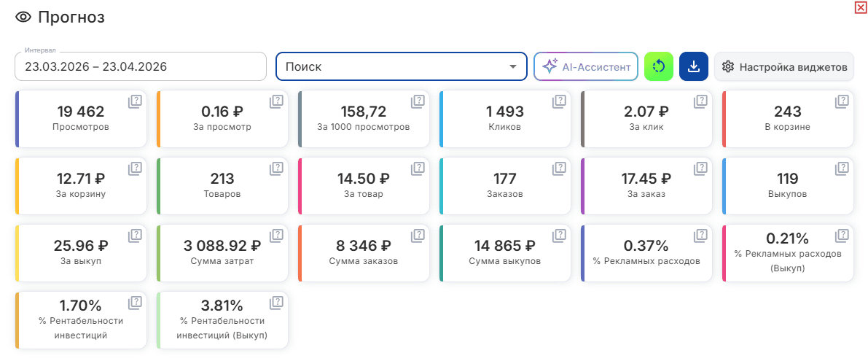The height and width of the screenshot is (361, 868).
Task: Click the help icon on Просмотров card
Action: tap(135, 101)
